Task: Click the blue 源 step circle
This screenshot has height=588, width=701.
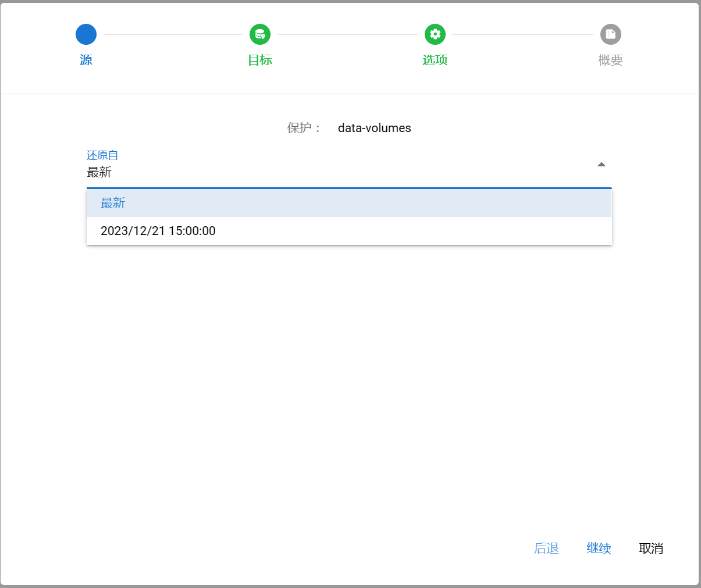Action: 86,34
